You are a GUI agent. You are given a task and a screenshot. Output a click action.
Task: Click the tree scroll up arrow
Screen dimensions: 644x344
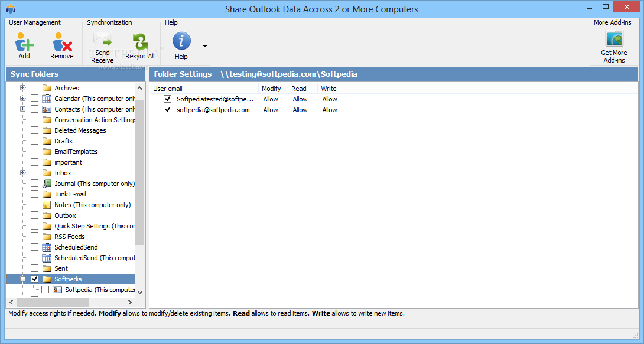pyautogui.click(x=139, y=88)
